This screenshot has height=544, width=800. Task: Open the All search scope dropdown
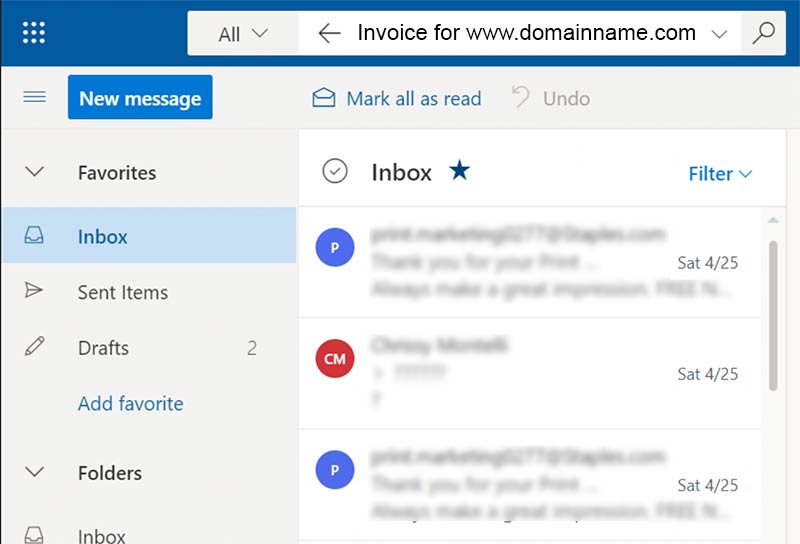point(243,34)
